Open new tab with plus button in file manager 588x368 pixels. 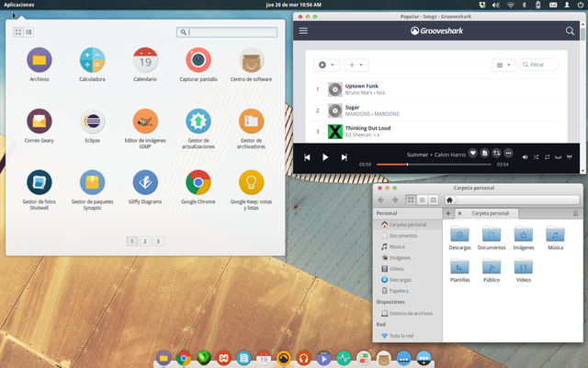point(448,213)
